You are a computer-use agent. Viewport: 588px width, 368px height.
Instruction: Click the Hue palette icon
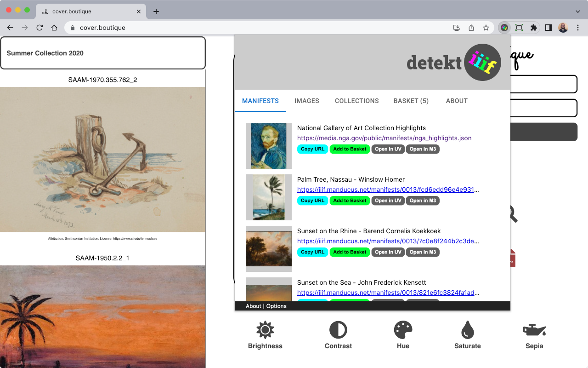(x=402, y=329)
